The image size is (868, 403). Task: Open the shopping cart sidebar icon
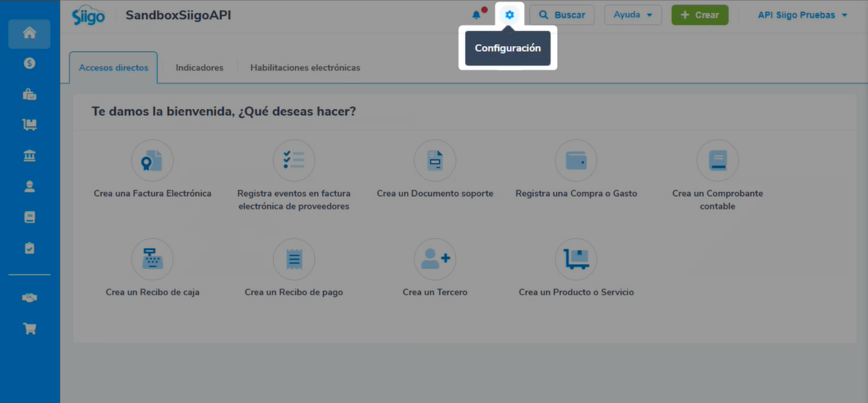29,328
